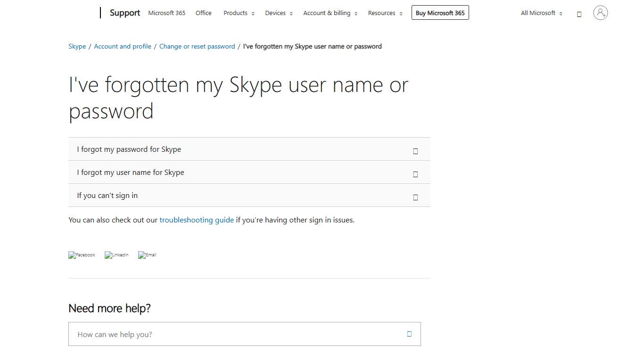This screenshot has height=362, width=644.
Task: Open the All Microsoft dropdown
Action: click(541, 13)
